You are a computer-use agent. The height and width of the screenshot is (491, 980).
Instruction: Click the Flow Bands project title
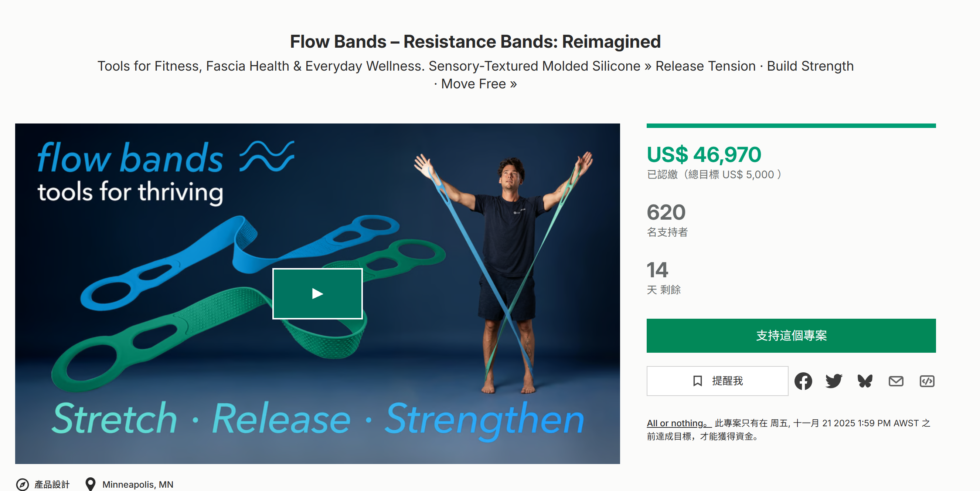[x=475, y=41]
